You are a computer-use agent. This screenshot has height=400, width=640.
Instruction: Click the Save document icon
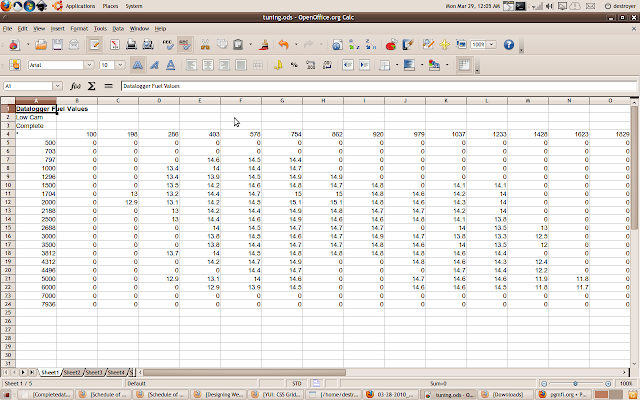59,45
